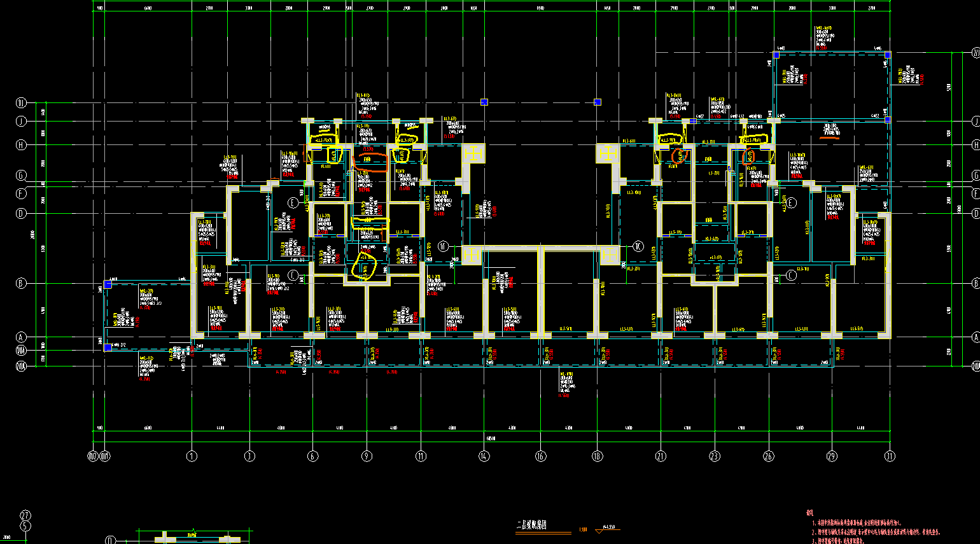The image size is (980, 544).
Task: Pick the axis bubble numbered 23
Action: (715, 456)
